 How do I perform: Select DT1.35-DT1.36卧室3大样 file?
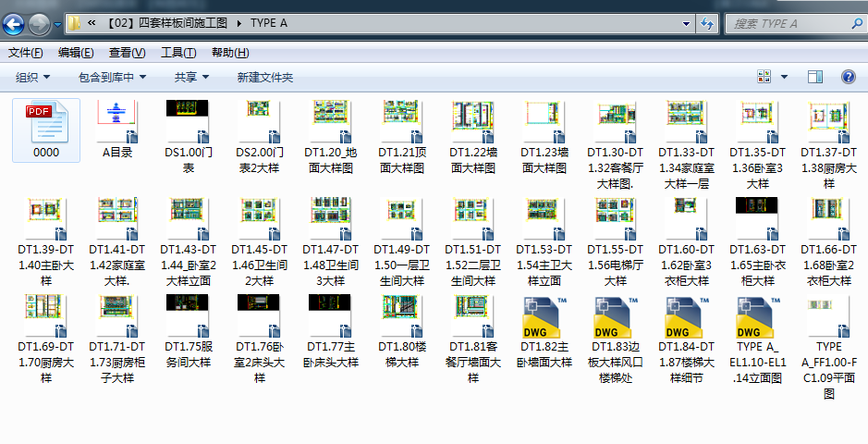pyautogui.click(x=757, y=145)
